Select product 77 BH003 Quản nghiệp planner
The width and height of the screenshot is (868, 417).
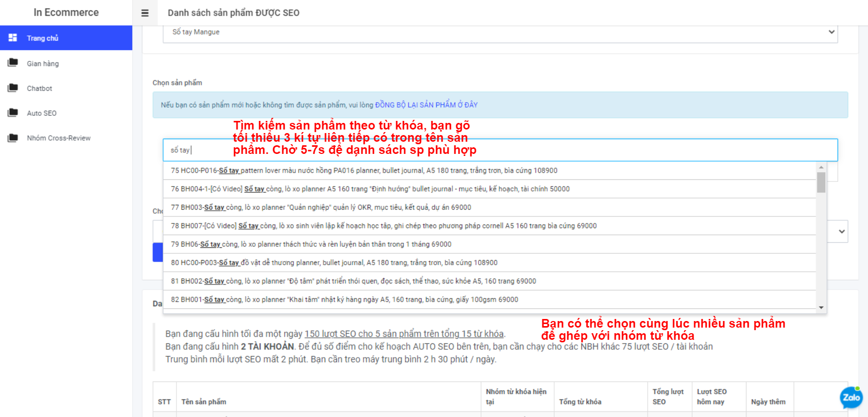click(x=489, y=207)
